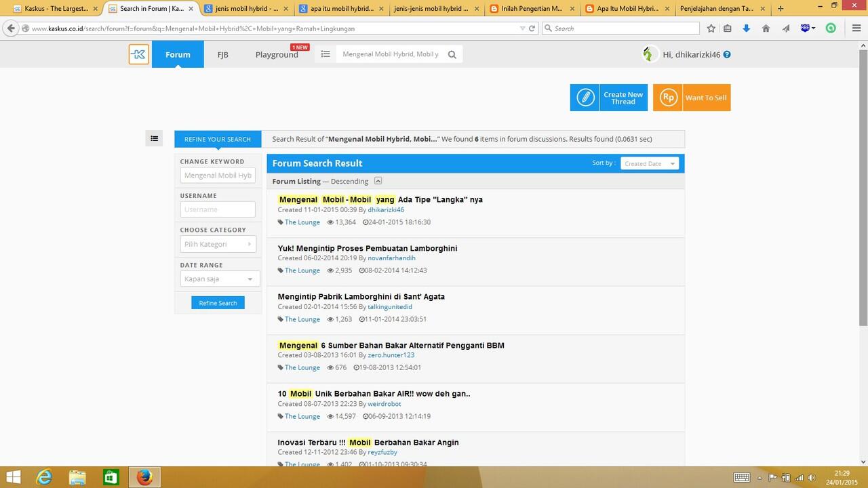Open thread 'Inovasi Terbaru !!! Mobil Berbahan Bakar Angin'
Screen dimensions: 868x488
tap(368, 442)
